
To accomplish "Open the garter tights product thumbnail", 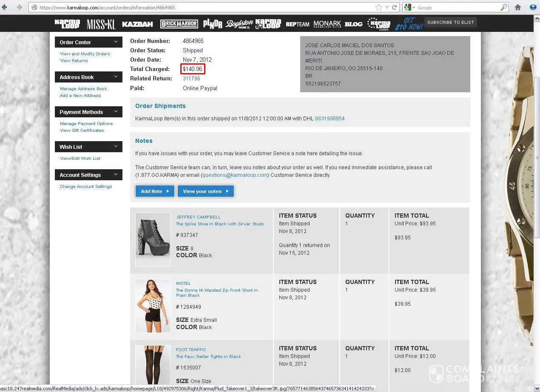I will pyautogui.click(x=153, y=366).
